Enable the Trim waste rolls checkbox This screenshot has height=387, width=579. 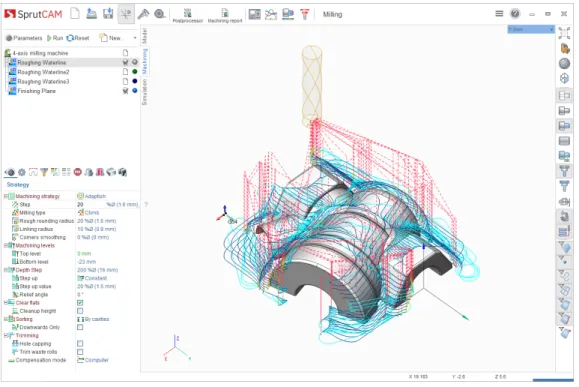tap(80, 352)
